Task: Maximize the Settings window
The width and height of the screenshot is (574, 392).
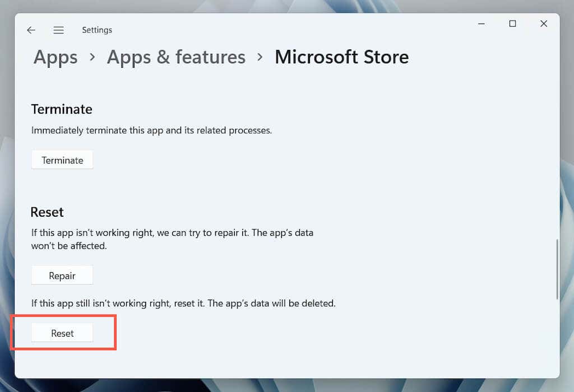Action: coord(512,24)
